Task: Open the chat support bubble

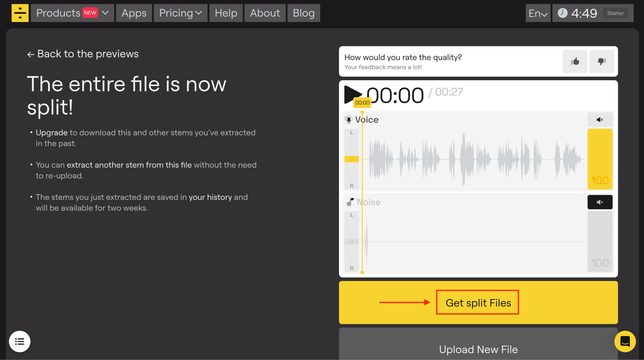Action: click(625, 341)
